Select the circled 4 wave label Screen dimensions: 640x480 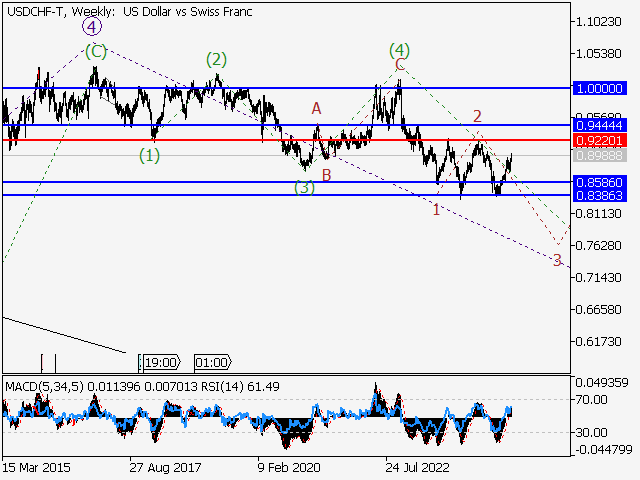[91, 27]
